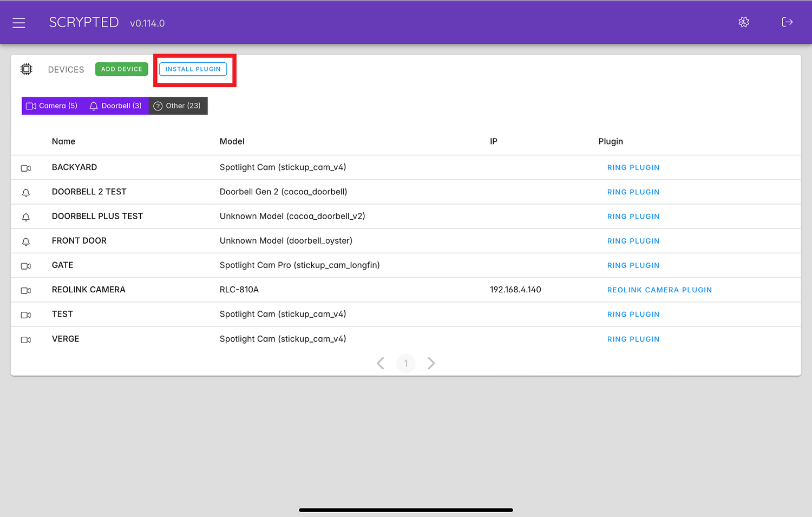Click the Add Device button

tap(122, 69)
